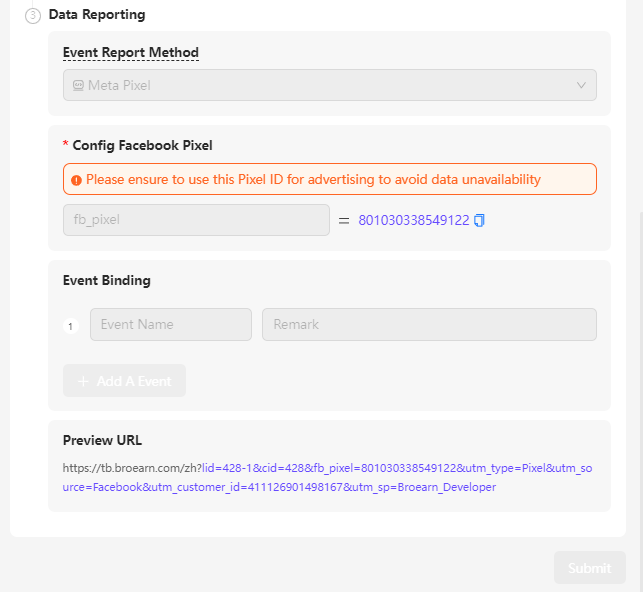Screen dimensions: 643x592
Task: Click the Event Report Method label
Action: click(x=131, y=53)
